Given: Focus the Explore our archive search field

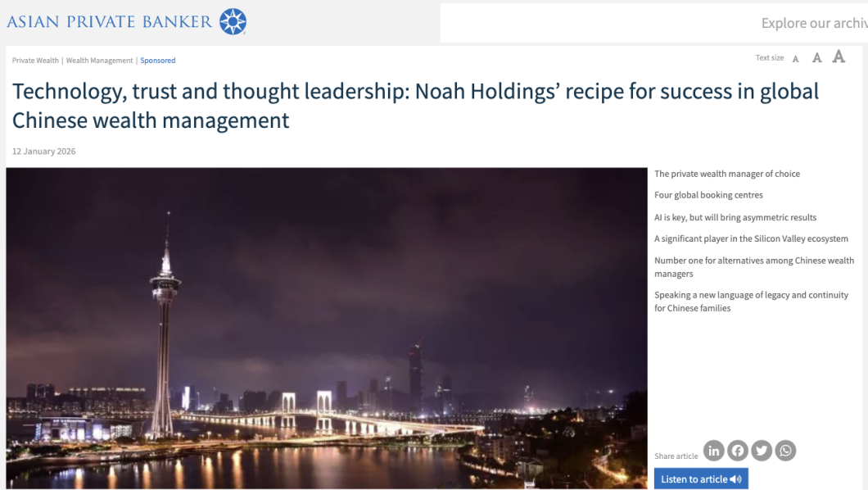Looking at the screenshot, I should [x=653, y=23].
